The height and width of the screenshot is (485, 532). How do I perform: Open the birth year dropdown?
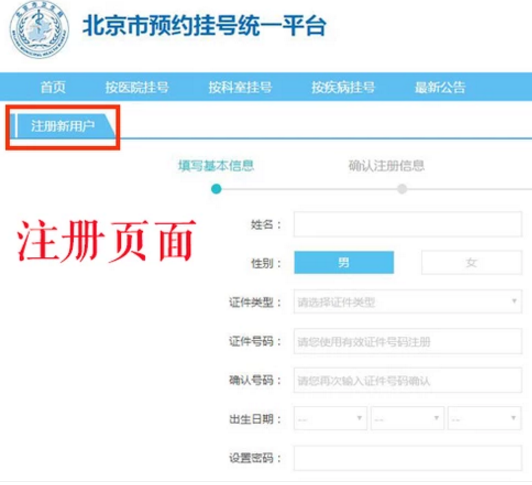[x=330, y=418]
